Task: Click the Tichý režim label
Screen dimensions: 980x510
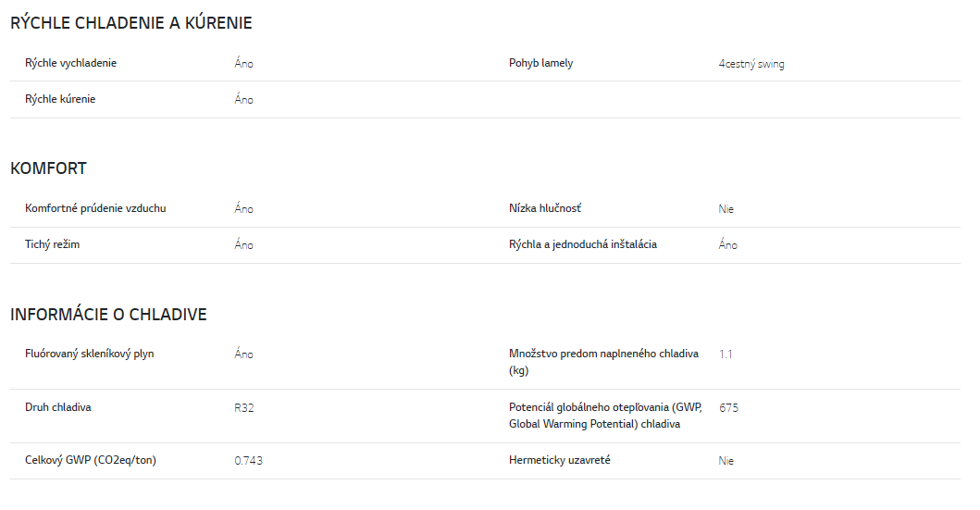Action: click(53, 244)
